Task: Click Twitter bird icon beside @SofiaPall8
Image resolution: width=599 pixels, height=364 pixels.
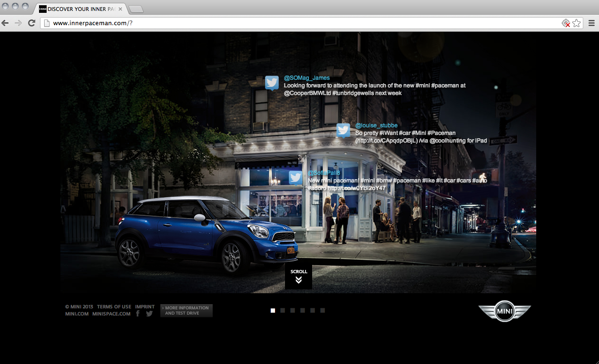Action: [295, 178]
